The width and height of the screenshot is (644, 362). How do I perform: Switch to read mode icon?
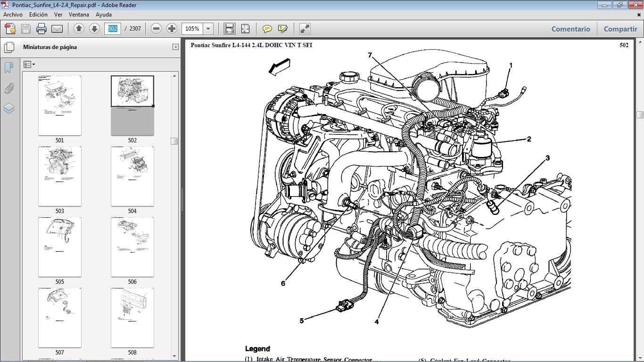(x=305, y=29)
